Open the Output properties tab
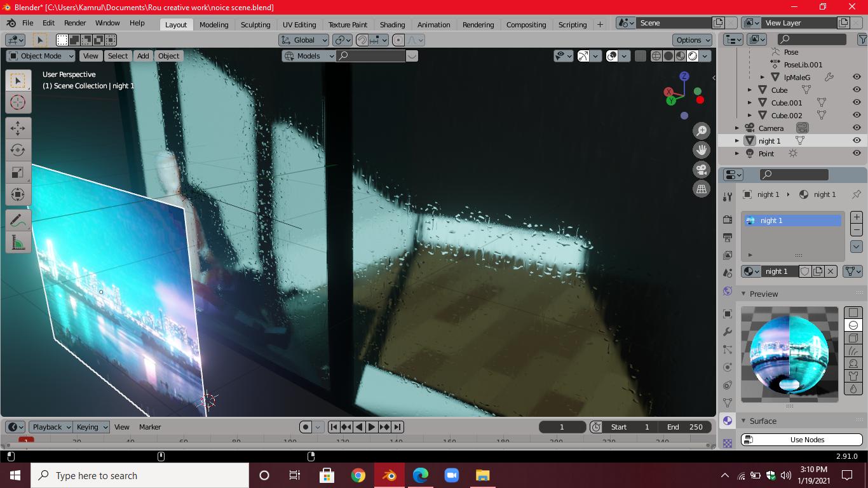 728,238
